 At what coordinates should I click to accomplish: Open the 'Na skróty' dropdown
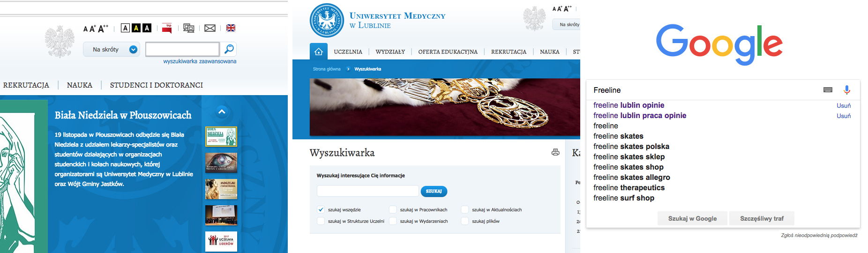click(112, 49)
